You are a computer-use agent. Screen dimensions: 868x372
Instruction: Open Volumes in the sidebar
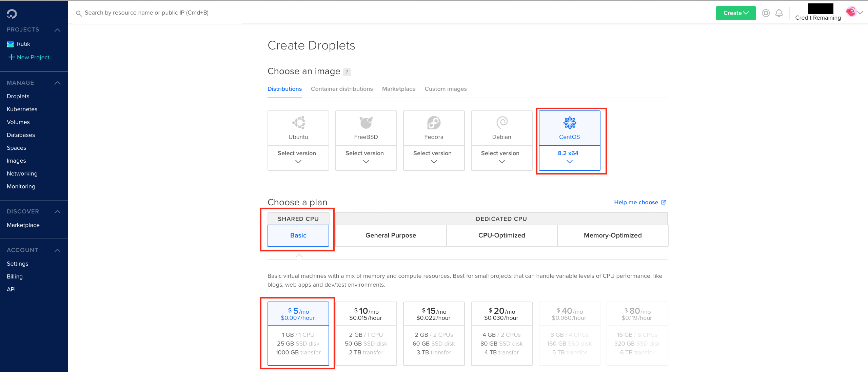tap(18, 122)
